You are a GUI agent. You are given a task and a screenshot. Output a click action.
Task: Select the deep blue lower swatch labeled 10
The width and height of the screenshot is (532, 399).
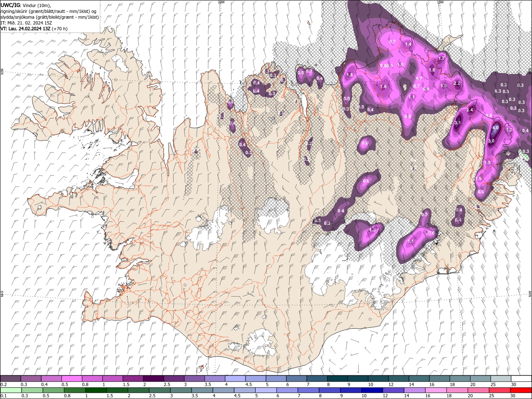tap(372, 390)
